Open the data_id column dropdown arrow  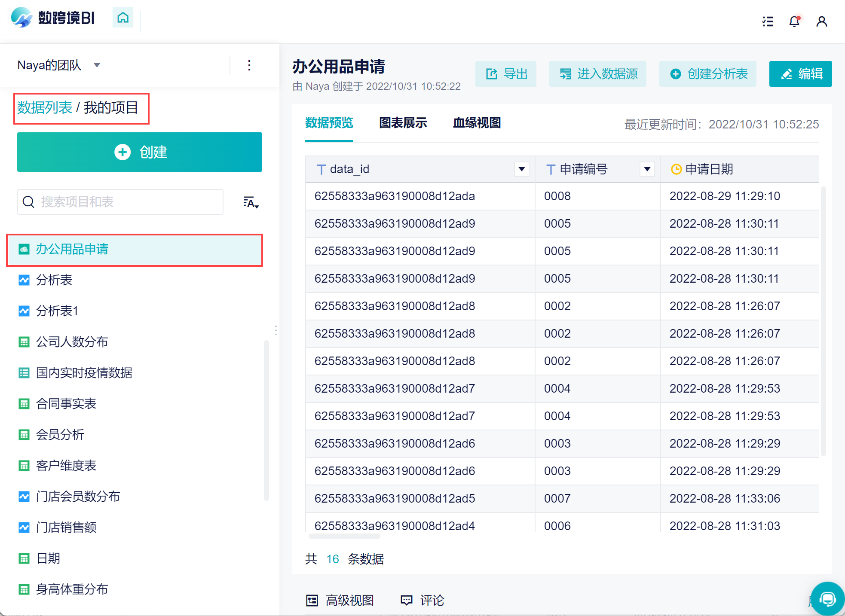(x=521, y=169)
